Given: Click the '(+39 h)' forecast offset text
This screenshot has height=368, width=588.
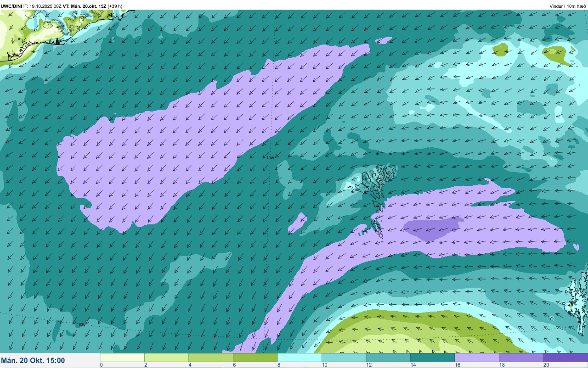Looking at the screenshot, I should click(x=115, y=6).
